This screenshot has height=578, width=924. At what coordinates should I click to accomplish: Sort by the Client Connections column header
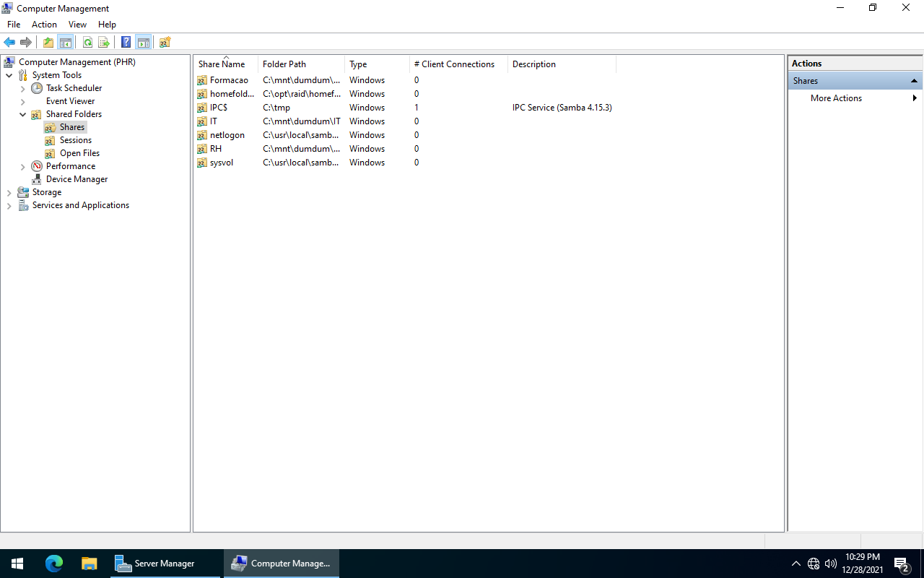click(x=455, y=64)
